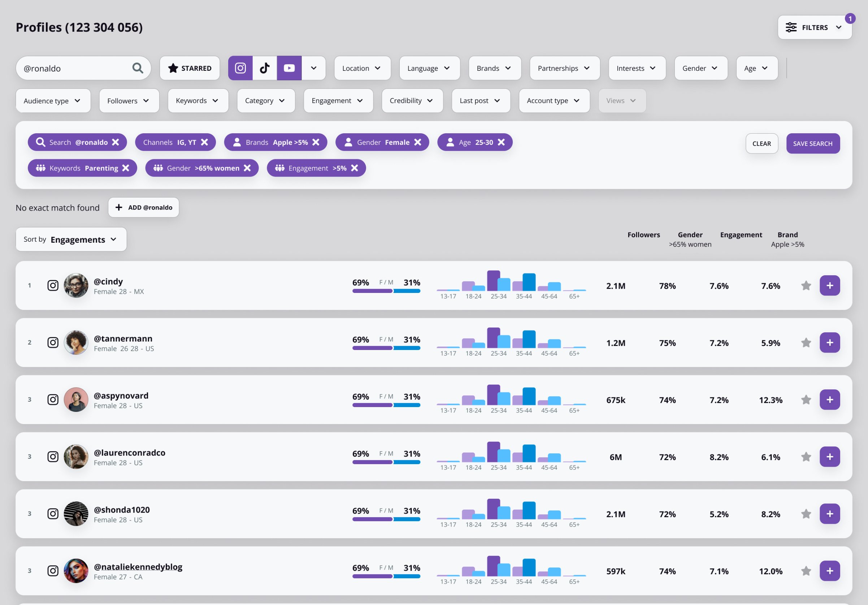Click the search magnifier icon
Viewport: 868px width, 605px height.
coord(138,68)
